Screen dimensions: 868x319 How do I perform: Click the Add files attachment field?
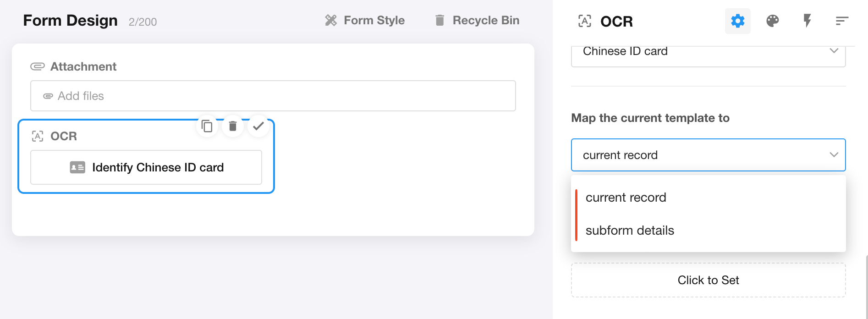[273, 96]
